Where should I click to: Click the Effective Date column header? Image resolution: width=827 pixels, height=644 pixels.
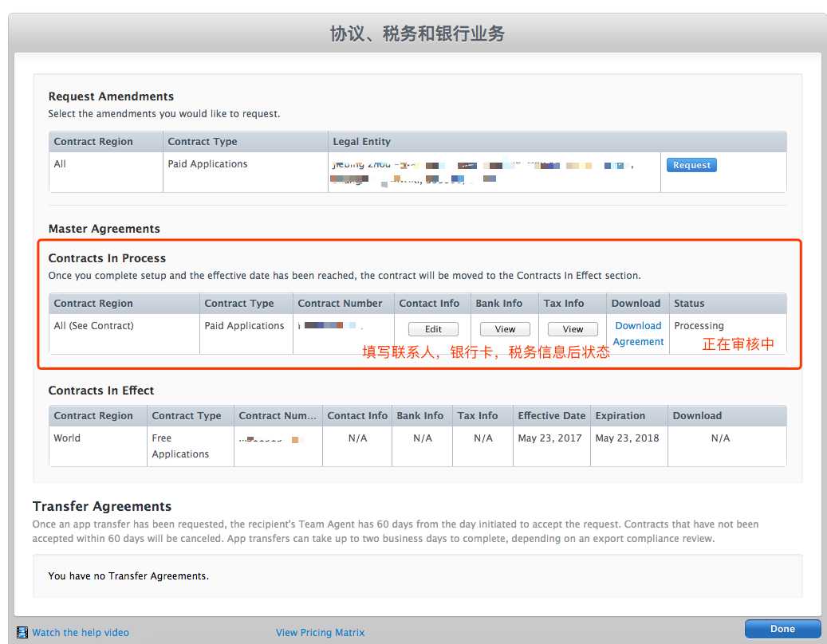[552, 415]
